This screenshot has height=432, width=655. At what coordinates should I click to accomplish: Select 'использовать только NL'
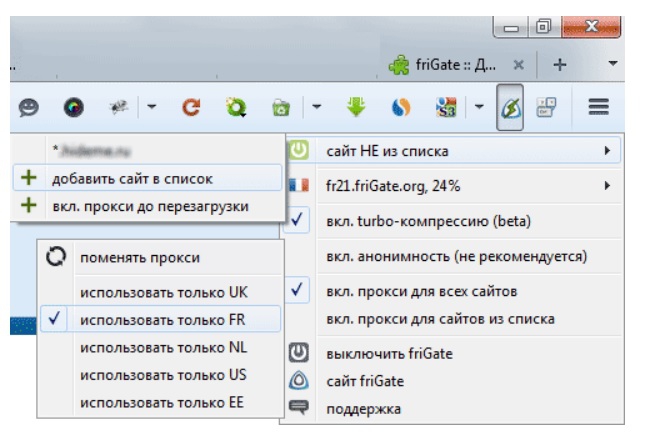pos(161,347)
